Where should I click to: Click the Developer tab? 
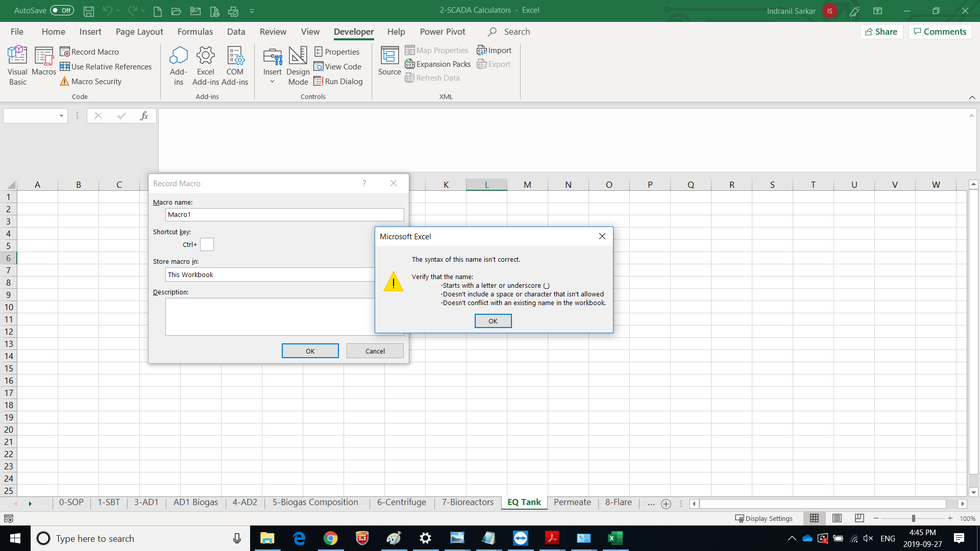click(353, 32)
